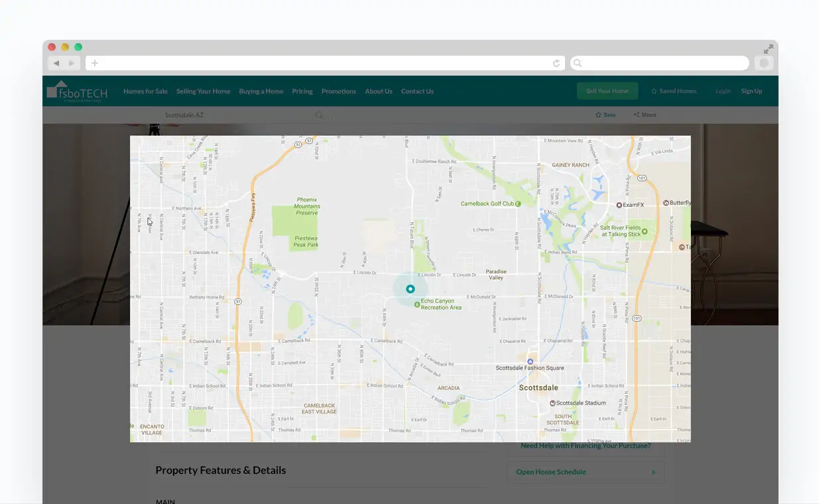Click the Scottsdale AZ location search field
Image resolution: width=819 pixels, height=504 pixels.
click(239, 115)
